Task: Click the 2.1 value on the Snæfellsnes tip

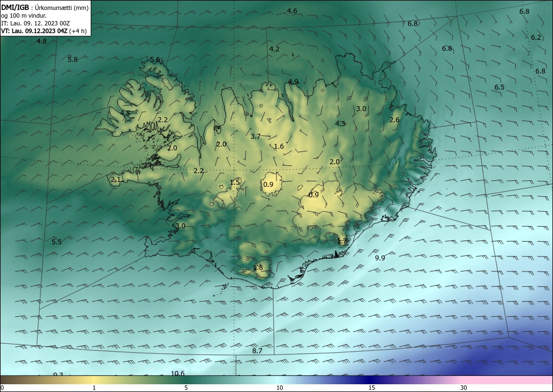Action: (116, 180)
